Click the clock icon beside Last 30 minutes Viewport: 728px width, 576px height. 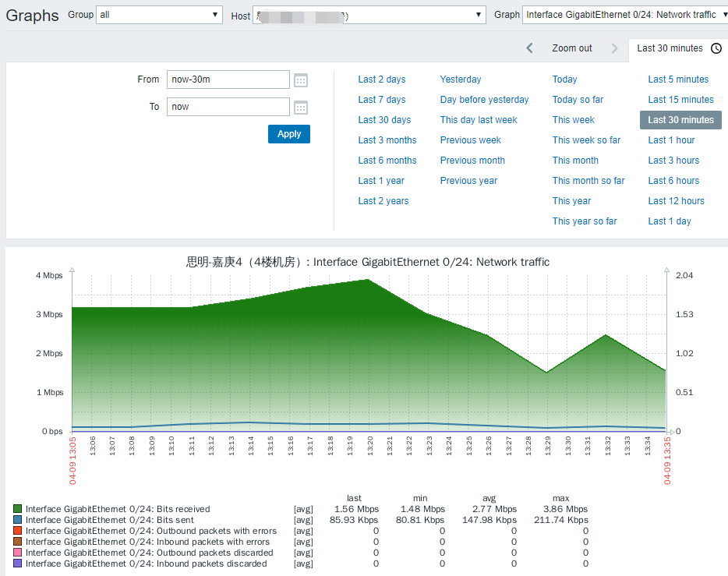pos(716,48)
